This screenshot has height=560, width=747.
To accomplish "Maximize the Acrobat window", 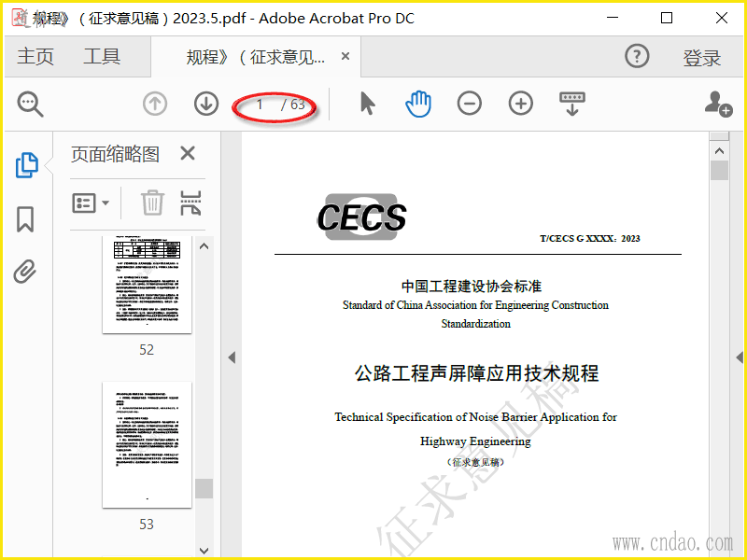I will (667, 18).
